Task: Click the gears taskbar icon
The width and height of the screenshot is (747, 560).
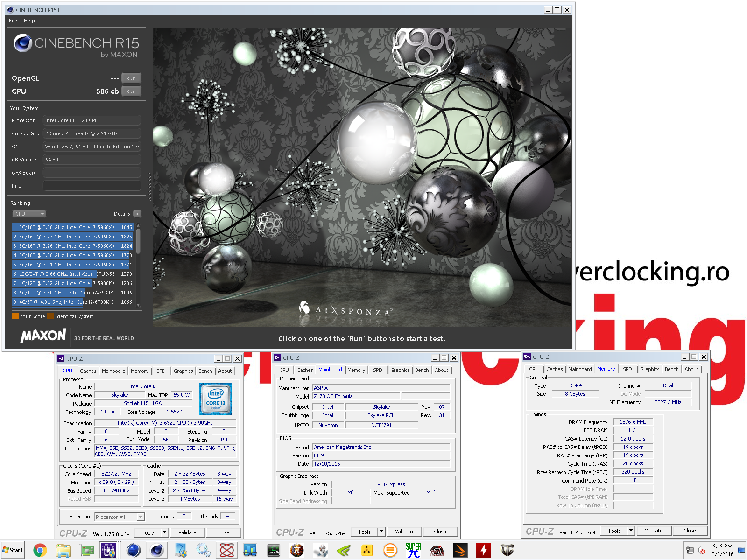Action: click(203, 551)
